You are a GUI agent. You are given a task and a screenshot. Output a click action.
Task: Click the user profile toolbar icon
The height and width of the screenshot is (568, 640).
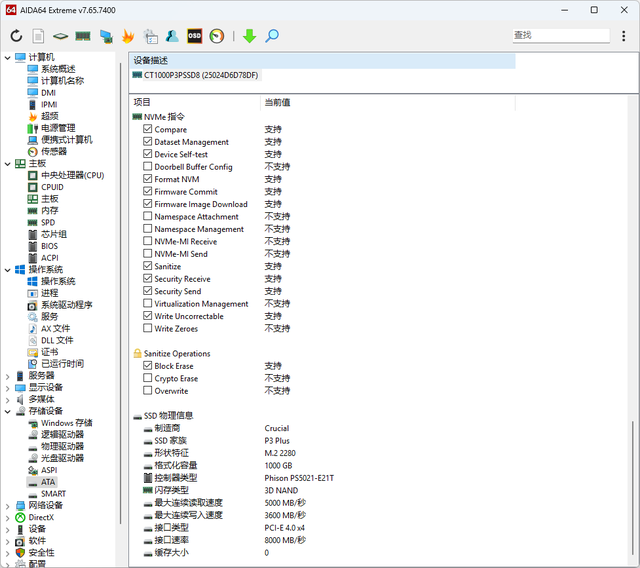point(172,36)
